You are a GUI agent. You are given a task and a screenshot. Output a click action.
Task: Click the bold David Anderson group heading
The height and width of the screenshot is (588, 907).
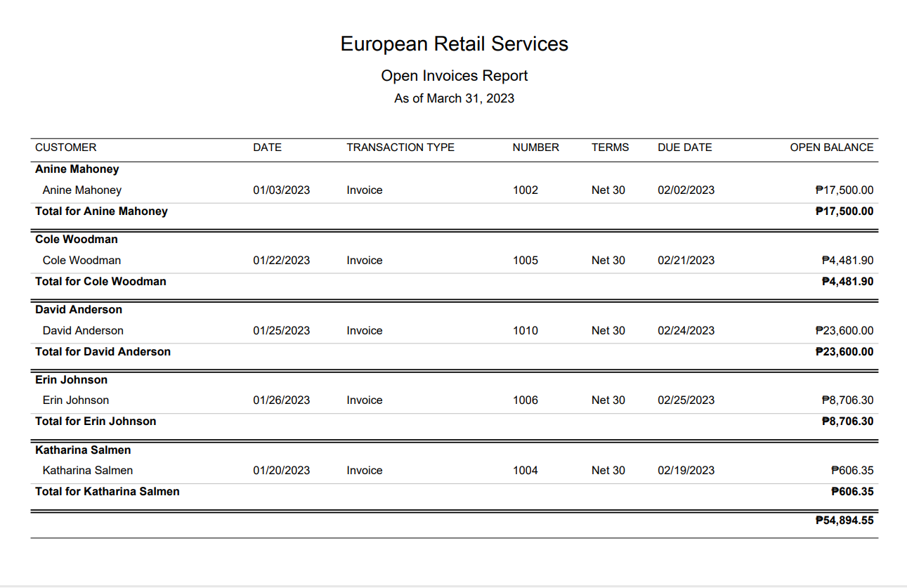point(79,310)
